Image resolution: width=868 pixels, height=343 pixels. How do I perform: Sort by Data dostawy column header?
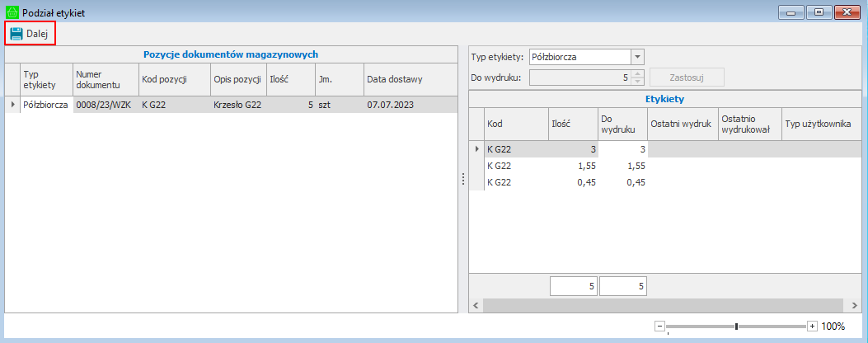click(x=410, y=80)
